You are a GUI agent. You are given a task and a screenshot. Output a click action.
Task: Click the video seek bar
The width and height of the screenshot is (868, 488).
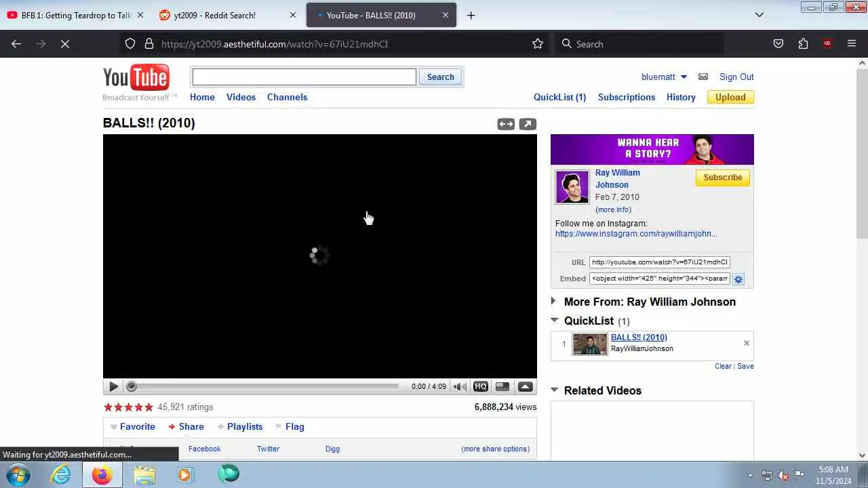click(263, 386)
